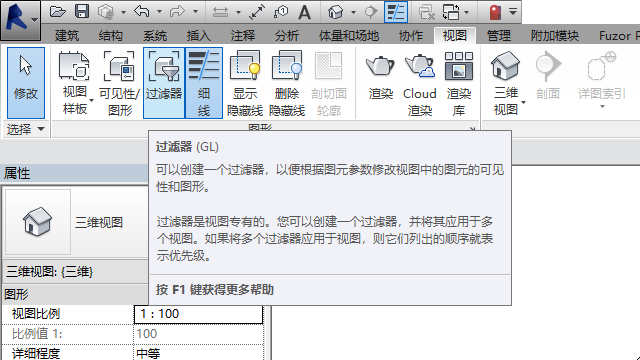This screenshot has width=640, height=360.
Task: Open the 系统 ribbon tab
Action: [155, 36]
